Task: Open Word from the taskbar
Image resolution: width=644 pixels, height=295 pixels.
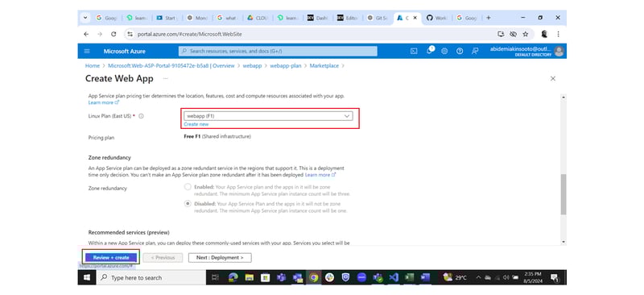Action: coord(425,278)
